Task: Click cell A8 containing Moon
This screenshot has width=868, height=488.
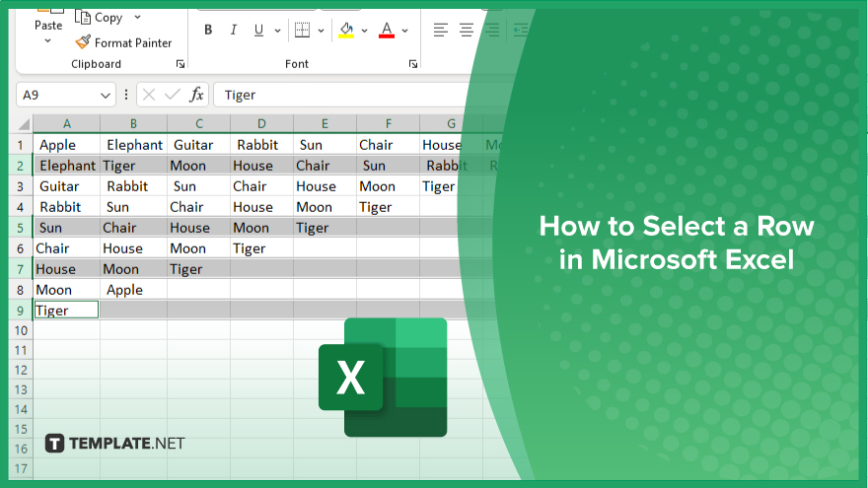Action: (x=66, y=290)
